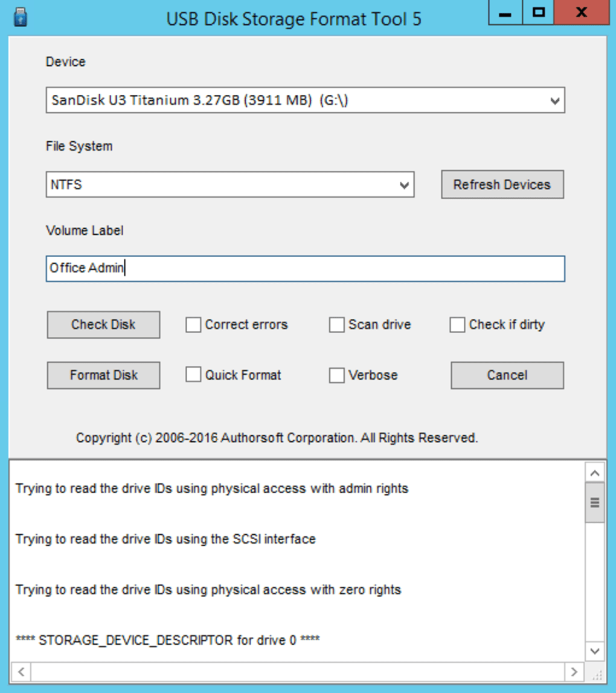Click in the Volume Label text field
The width and height of the screenshot is (616, 693).
pos(305,269)
